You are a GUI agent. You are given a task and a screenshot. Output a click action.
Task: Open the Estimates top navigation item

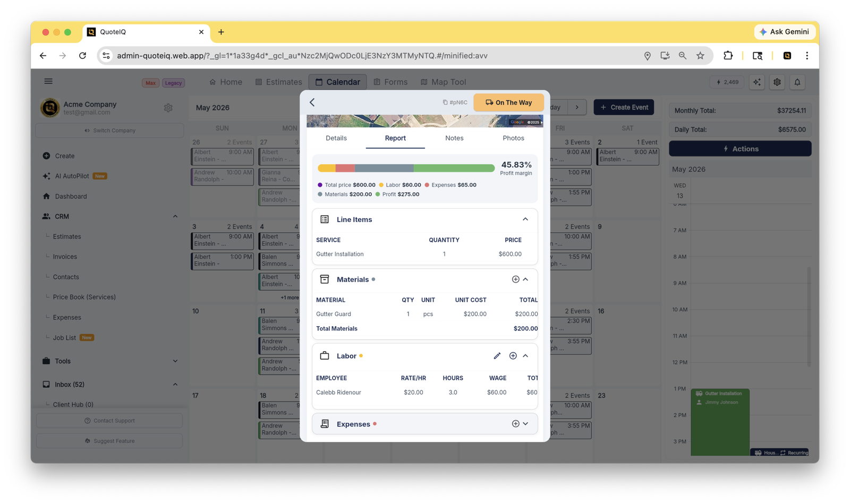(278, 82)
